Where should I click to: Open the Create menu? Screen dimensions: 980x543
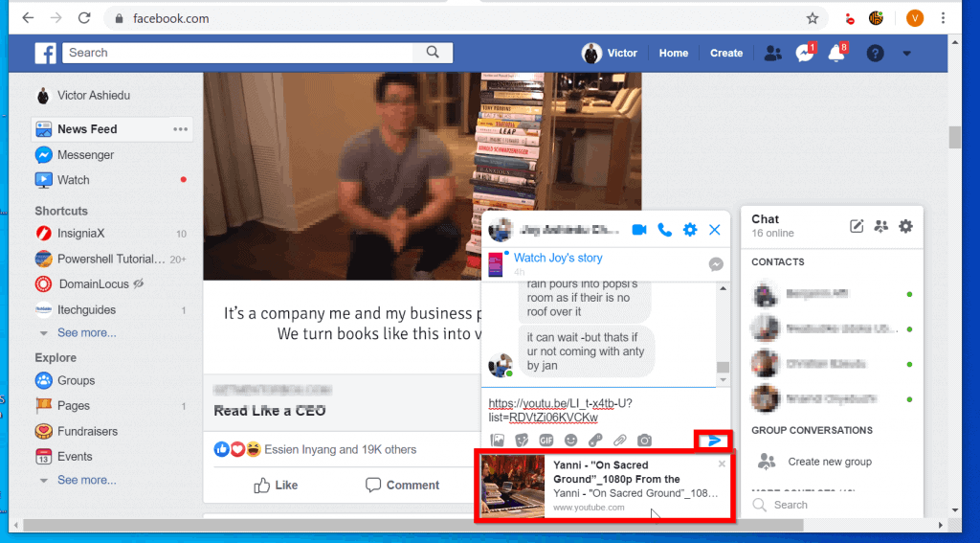pos(726,54)
